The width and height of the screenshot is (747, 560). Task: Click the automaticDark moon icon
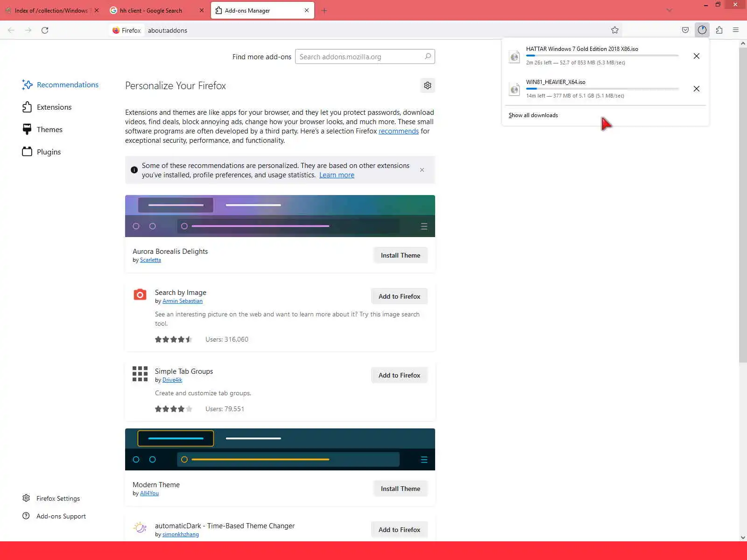140,528
